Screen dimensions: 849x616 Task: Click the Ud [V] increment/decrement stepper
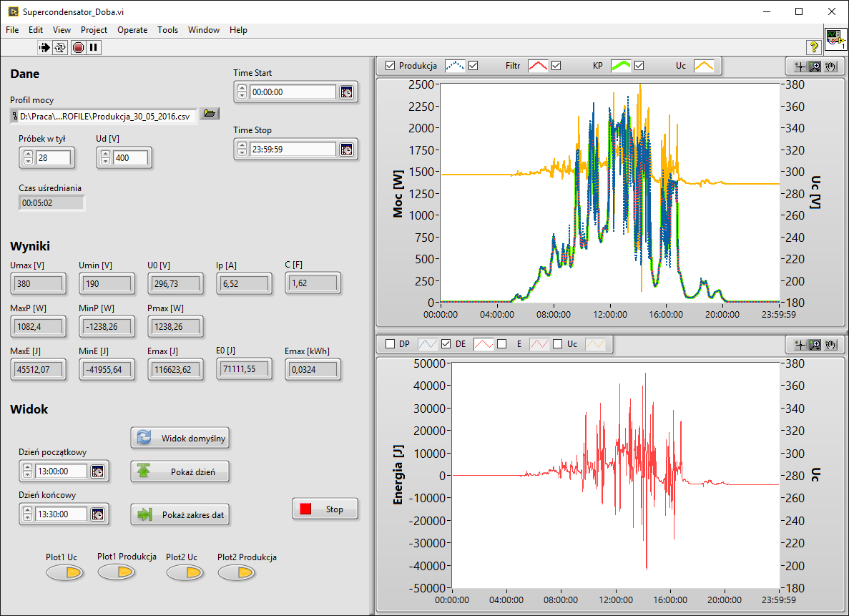106,158
